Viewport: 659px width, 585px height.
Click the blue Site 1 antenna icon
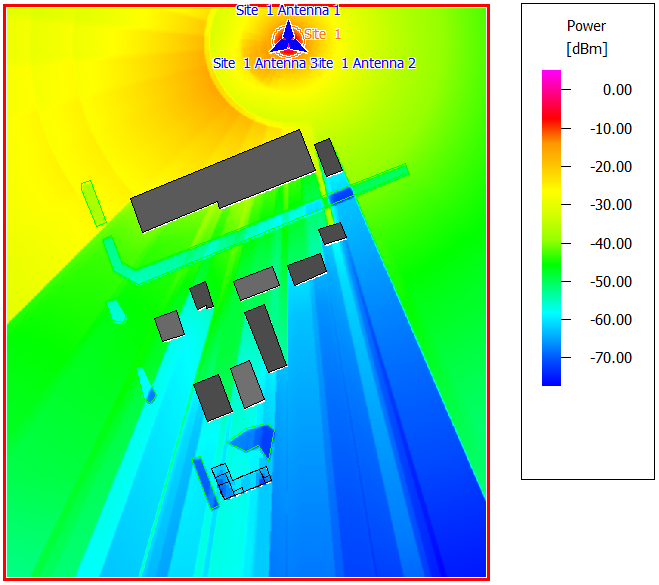(287, 38)
